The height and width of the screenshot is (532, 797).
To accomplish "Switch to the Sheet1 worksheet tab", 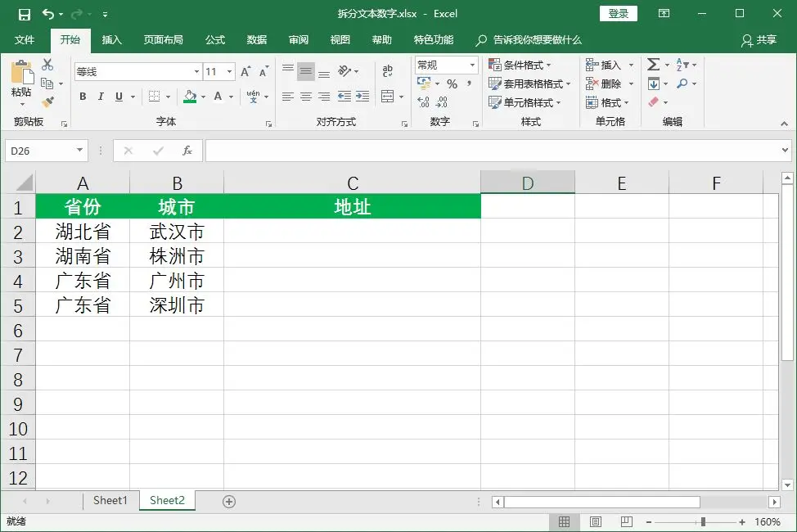I will [110, 500].
